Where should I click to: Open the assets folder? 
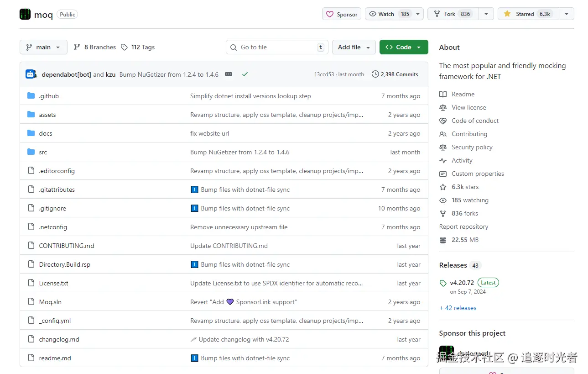47,115
